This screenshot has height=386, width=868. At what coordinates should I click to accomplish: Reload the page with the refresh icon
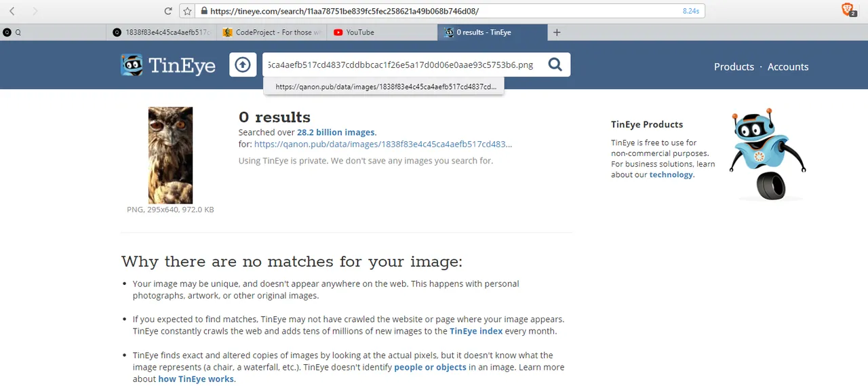pyautogui.click(x=168, y=11)
